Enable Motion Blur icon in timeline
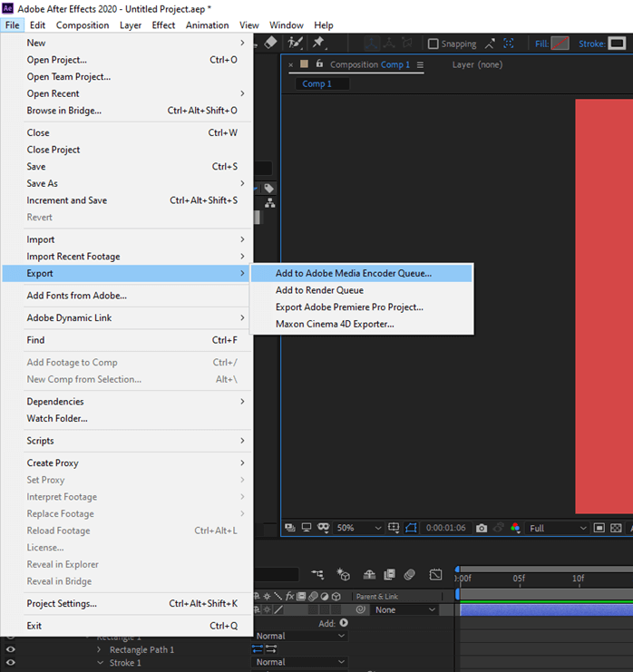Image resolution: width=633 pixels, height=672 pixels. (x=410, y=574)
